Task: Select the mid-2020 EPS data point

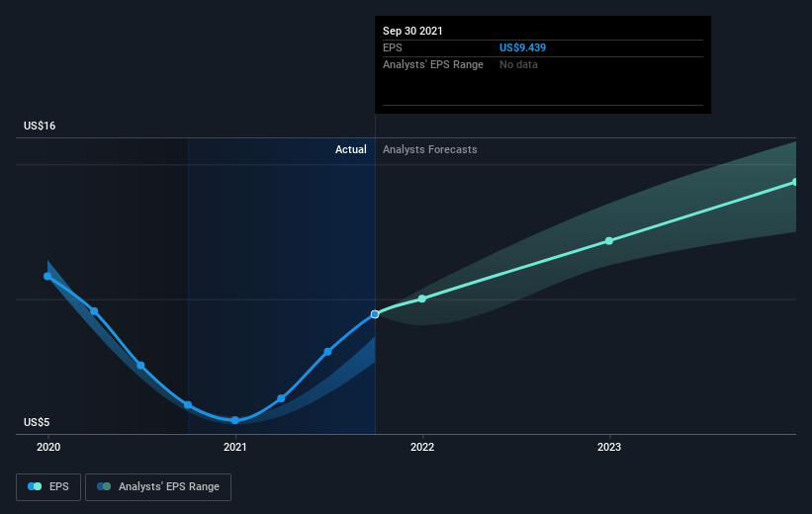Action: point(140,365)
